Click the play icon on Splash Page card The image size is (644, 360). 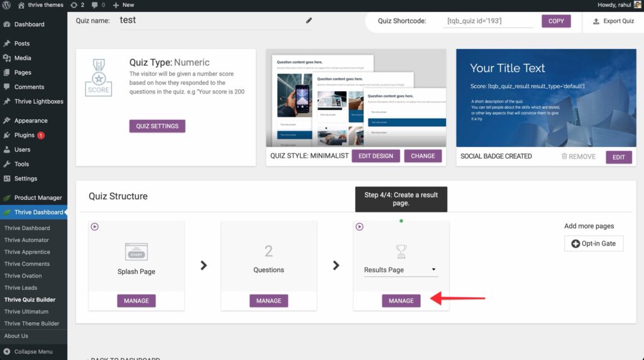tap(95, 227)
